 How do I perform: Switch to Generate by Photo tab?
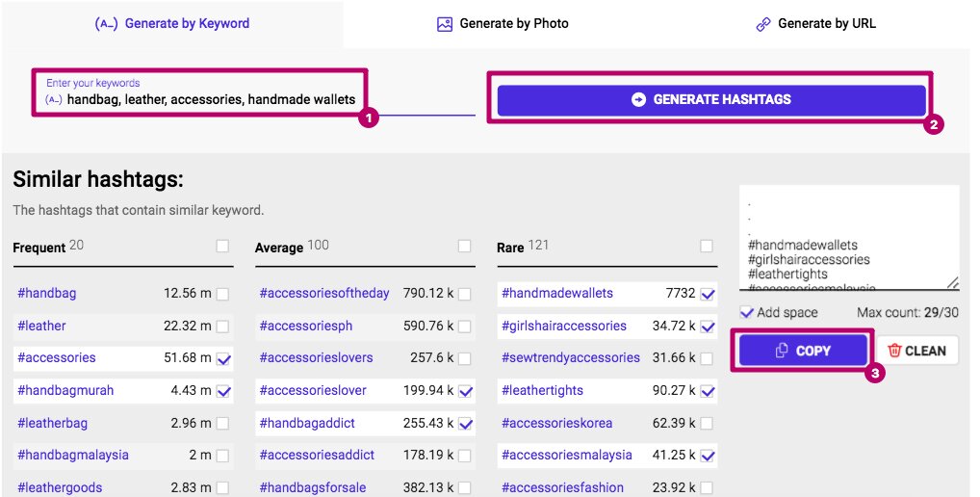click(503, 24)
